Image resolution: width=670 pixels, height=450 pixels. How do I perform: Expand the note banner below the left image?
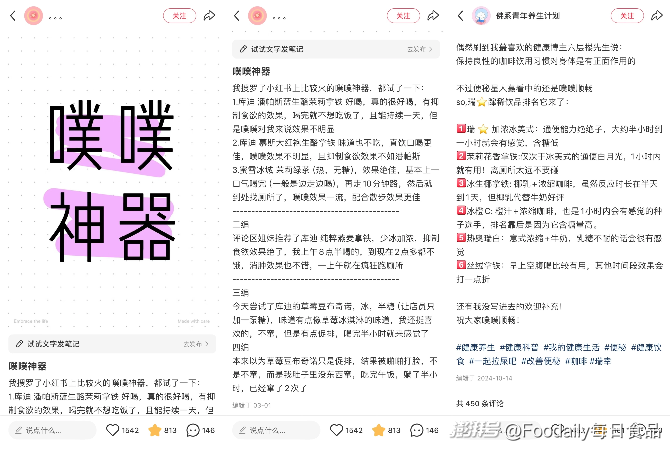(x=112, y=344)
